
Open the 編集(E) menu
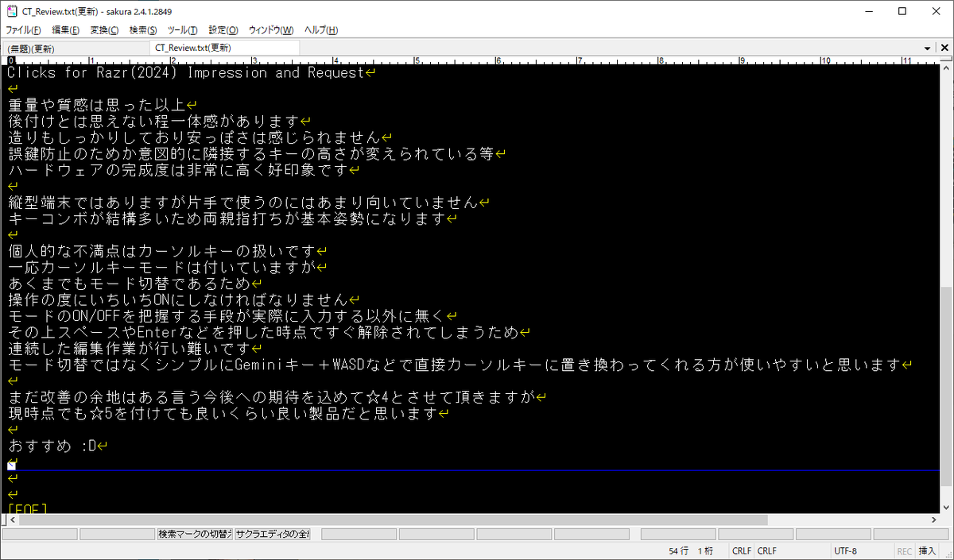65,30
